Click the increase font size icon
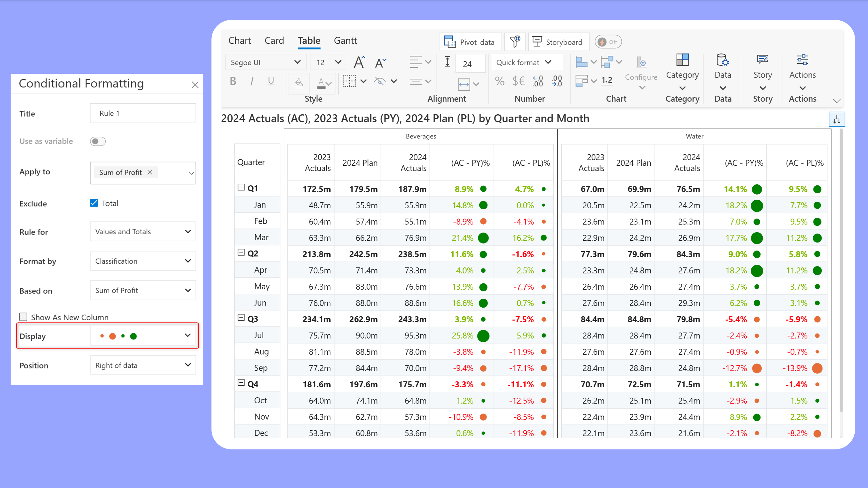868x488 pixels. pos(360,62)
